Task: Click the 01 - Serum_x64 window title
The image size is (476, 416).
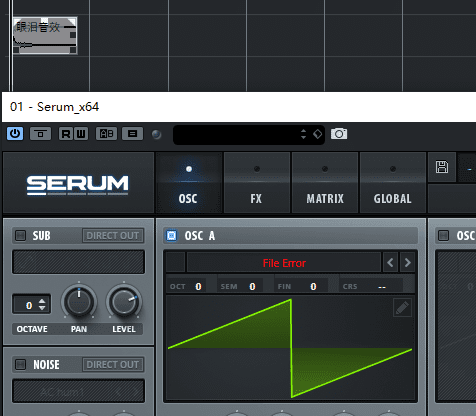Action: [x=54, y=107]
